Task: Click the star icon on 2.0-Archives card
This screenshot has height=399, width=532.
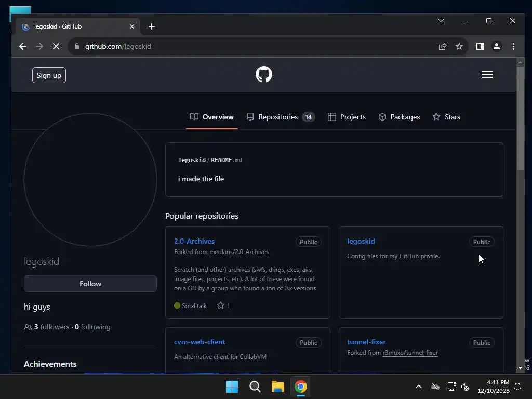Action: [x=220, y=305]
